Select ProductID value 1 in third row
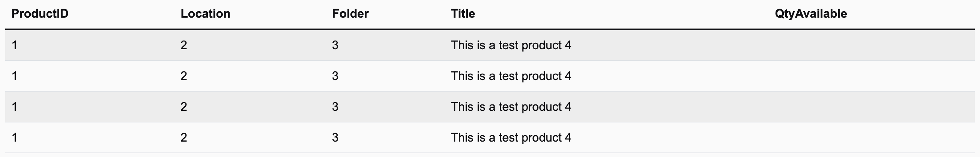The image size is (980, 157). 15,107
